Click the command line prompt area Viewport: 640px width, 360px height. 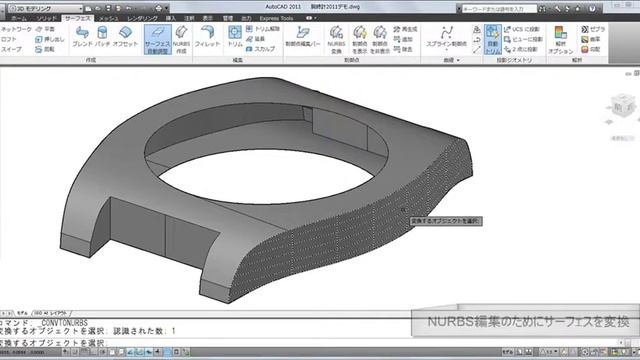pos(310,343)
